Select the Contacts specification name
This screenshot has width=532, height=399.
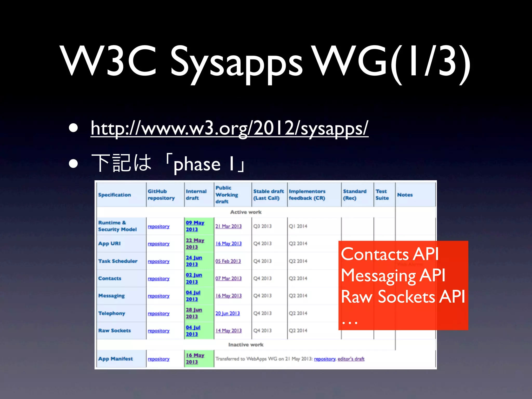[x=110, y=278]
